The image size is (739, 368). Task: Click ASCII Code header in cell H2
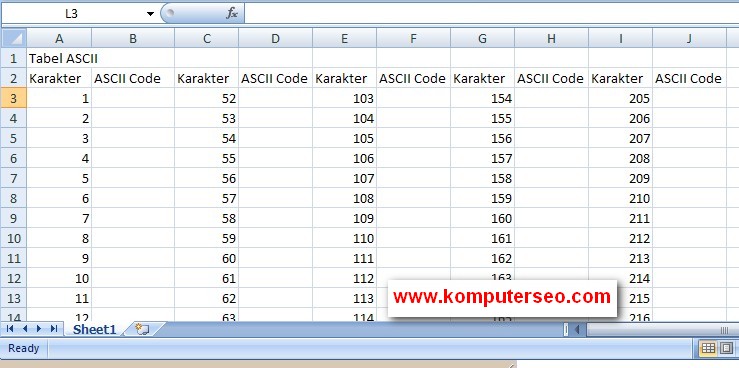coord(550,78)
